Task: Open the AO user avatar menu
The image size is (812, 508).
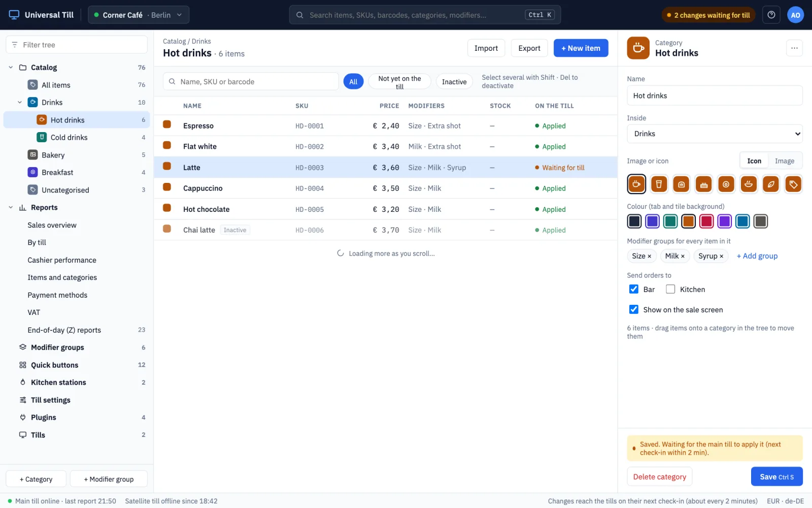Action: coord(795,15)
